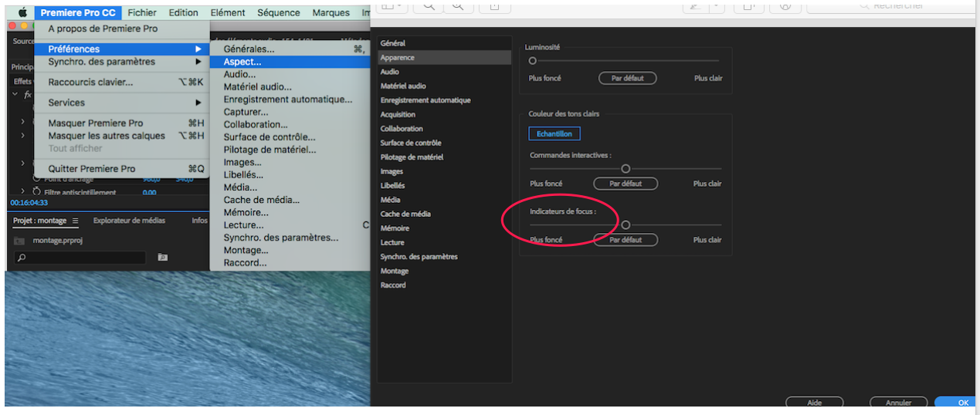Click the Echantillon button
Screen dimensions: 980x415
tap(554, 133)
